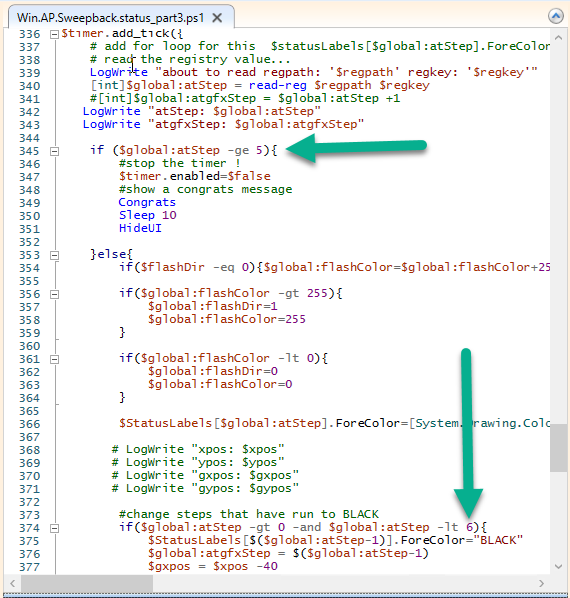The width and height of the screenshot is (570, 598).
Task: Click '$StatusLabels[$global:atStep].ForeColor' on line 366
Action: [259, 423]
